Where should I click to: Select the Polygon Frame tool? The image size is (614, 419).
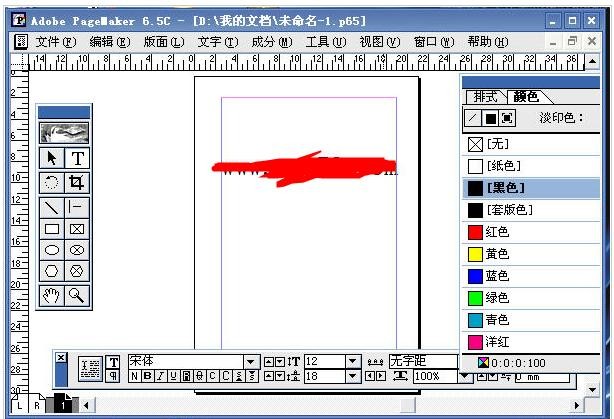click(x=77, y=271)
